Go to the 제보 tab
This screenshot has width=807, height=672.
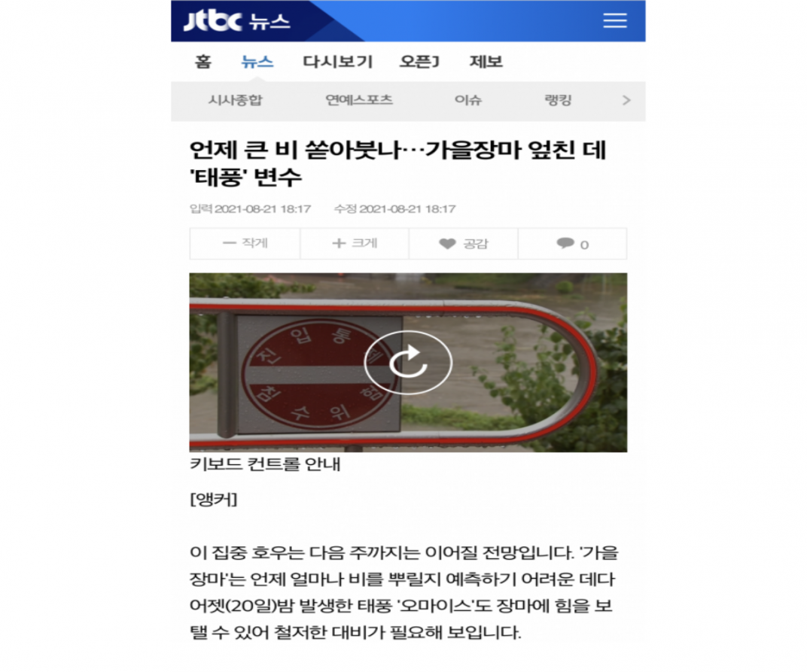point(486,62)
